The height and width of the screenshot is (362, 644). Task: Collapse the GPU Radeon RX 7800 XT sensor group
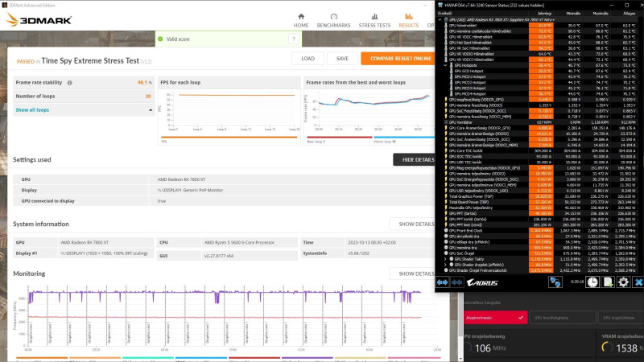tap(440, 19)
